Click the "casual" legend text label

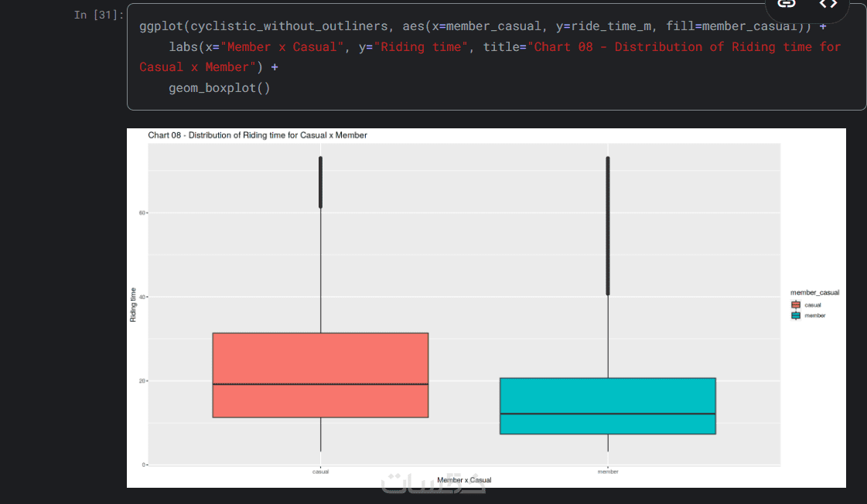813,305
